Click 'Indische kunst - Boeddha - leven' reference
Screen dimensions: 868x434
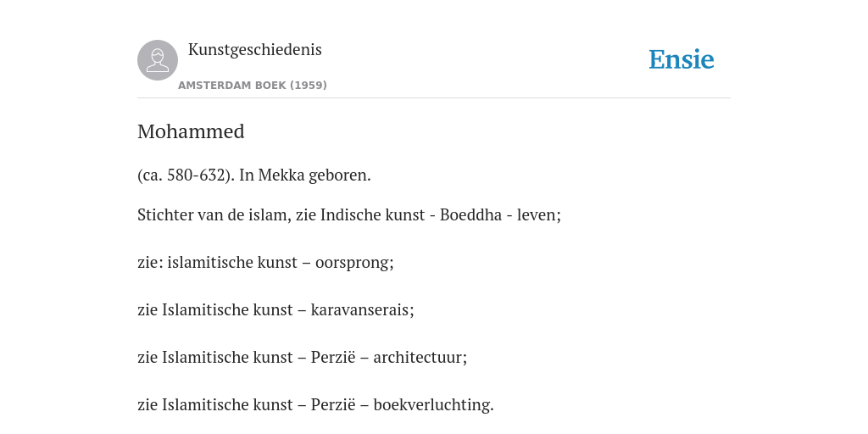click(x=440, y=214)
